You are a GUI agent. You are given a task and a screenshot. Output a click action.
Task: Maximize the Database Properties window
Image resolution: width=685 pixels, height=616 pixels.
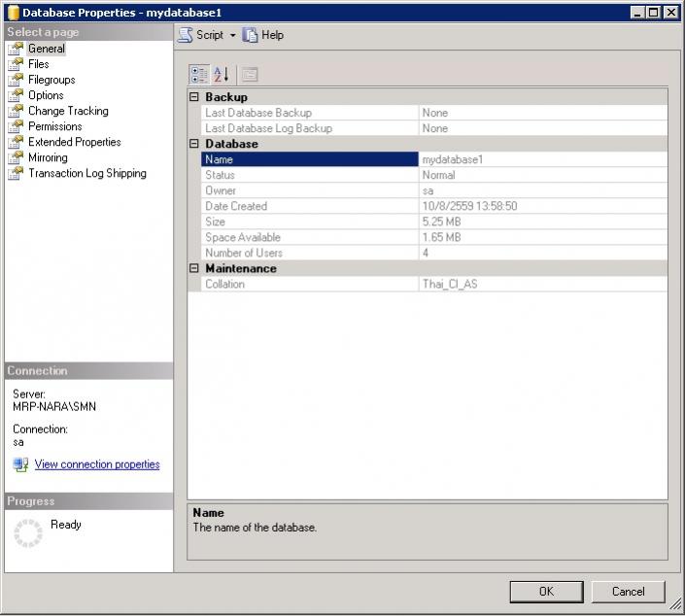[x=653, y=13]
